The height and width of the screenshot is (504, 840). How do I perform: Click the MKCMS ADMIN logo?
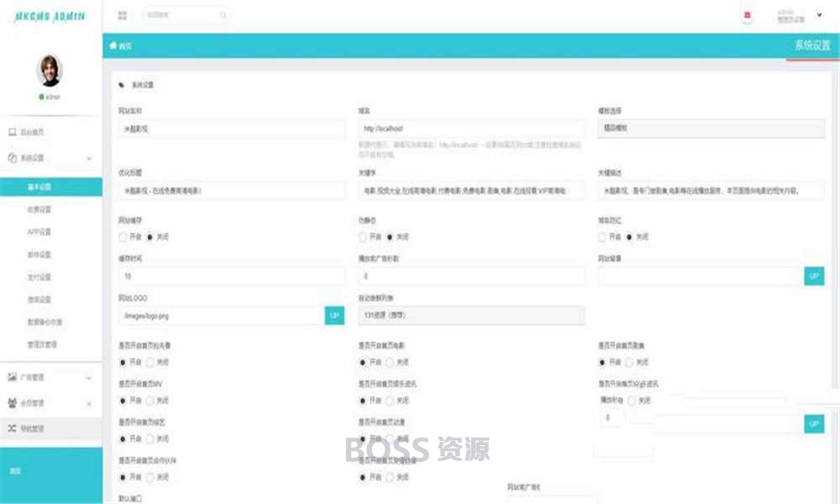coord(50,16)
